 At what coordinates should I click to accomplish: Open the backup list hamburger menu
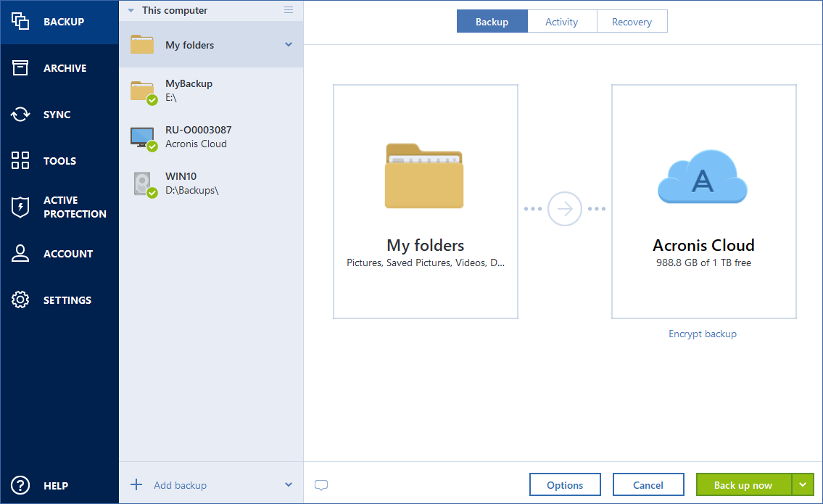coord(289,10)
